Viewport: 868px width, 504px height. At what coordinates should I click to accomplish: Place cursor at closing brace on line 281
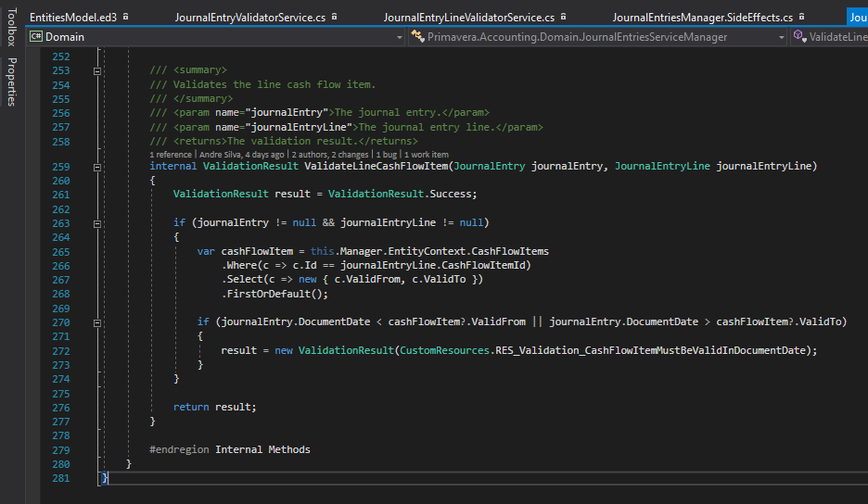(x=105, y=478)
